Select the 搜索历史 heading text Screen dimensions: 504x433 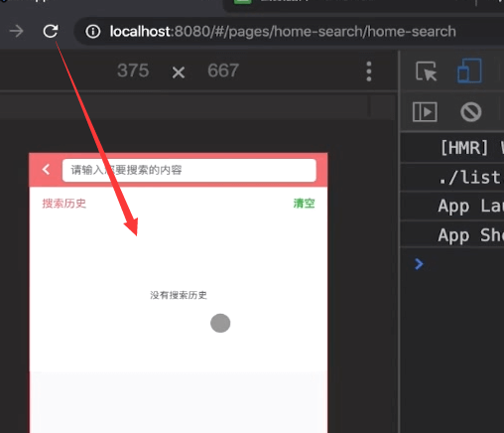click(64, 204)
